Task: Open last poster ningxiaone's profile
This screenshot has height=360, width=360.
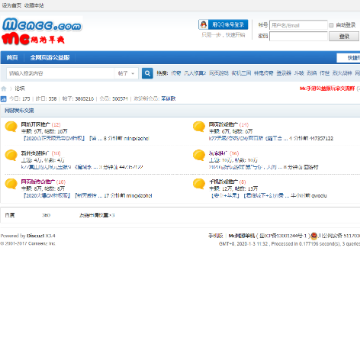Action: point(136,138)
